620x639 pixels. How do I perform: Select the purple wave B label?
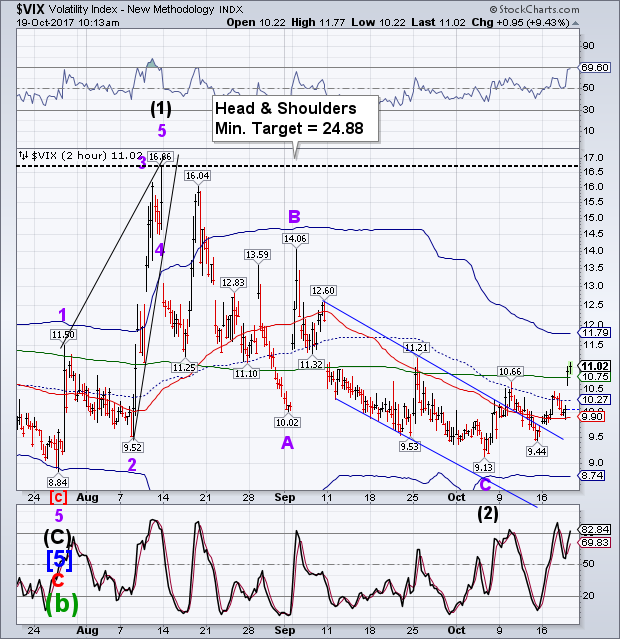point(295,215)
